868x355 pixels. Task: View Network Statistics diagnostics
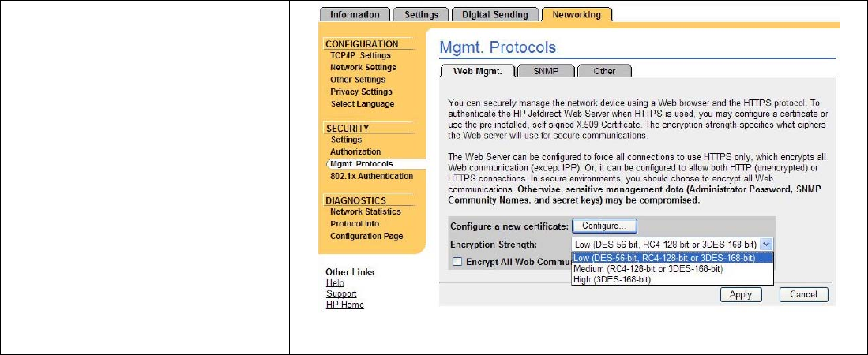point(366,211)
